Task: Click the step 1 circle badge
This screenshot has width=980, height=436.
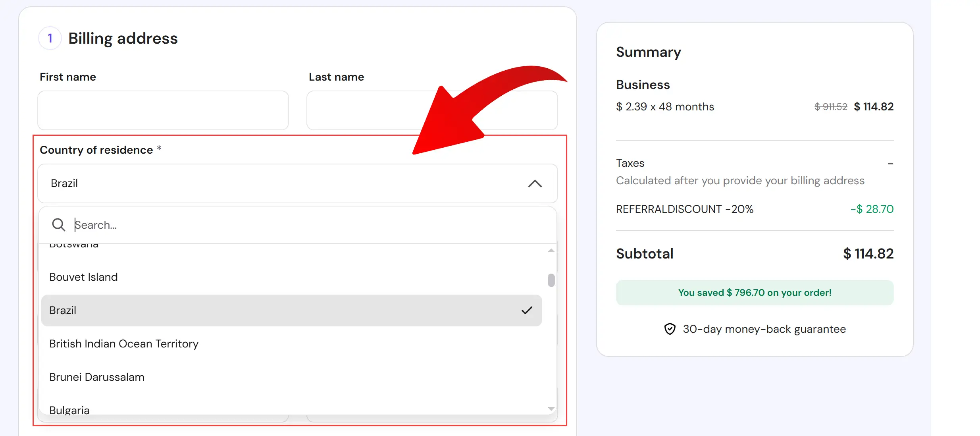Action: point(50,38)
